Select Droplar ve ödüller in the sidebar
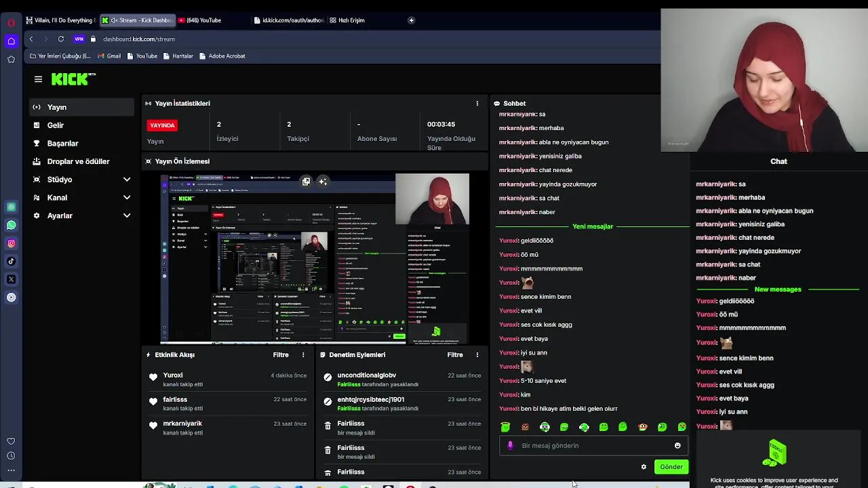This screenshot has width=868, height=488. point(81,161)
